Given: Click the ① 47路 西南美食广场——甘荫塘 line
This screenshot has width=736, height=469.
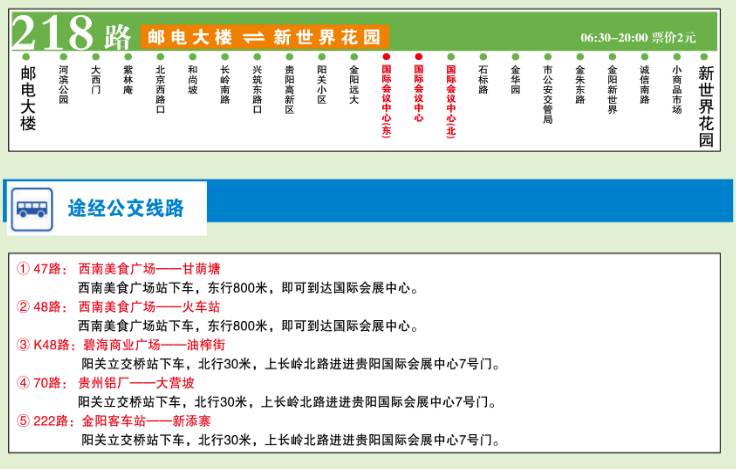Looking at the screenshot, I should click(119, 269).
